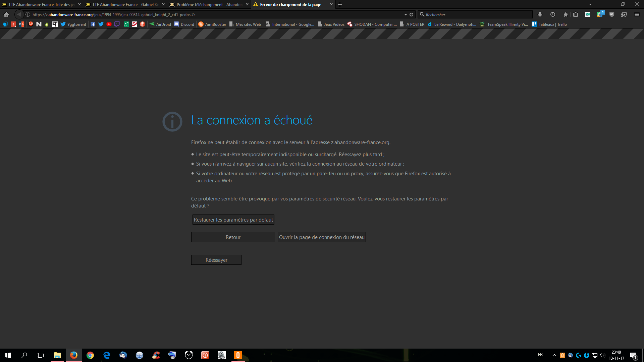Expand the Jeux Videos bookmark folder
This screenshot has width=644, height=362.
point(331,24)
